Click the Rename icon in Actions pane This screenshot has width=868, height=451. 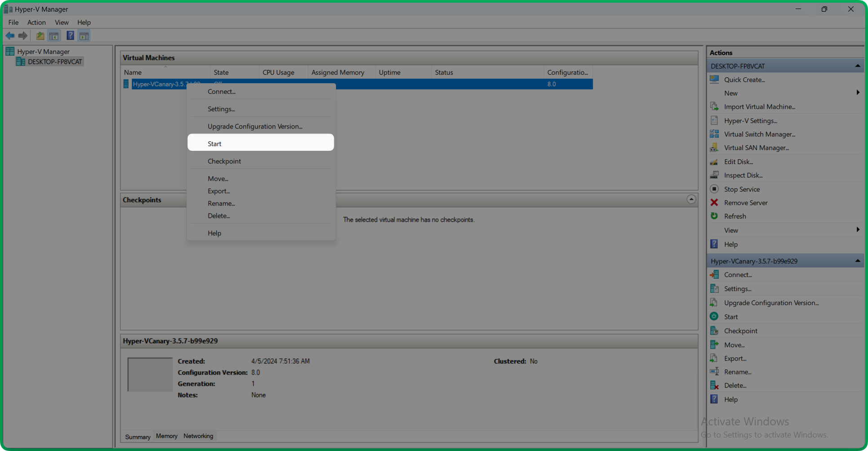714,372
